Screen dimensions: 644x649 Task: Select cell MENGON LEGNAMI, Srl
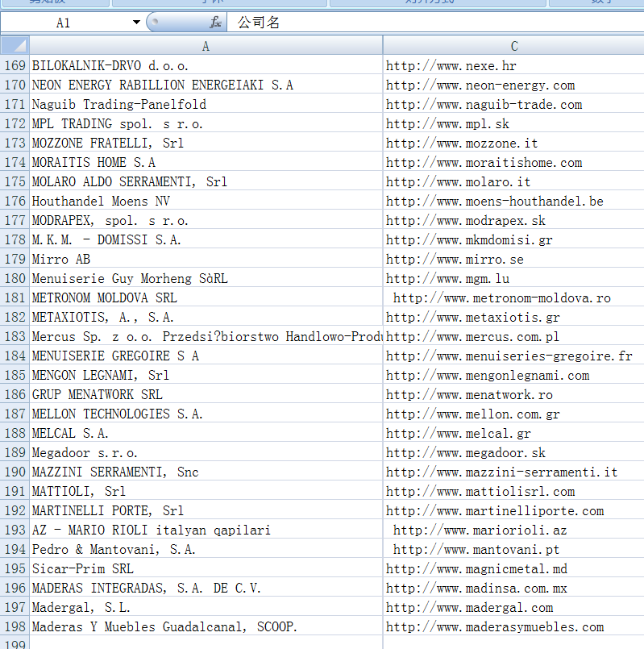tap(206, 375)
